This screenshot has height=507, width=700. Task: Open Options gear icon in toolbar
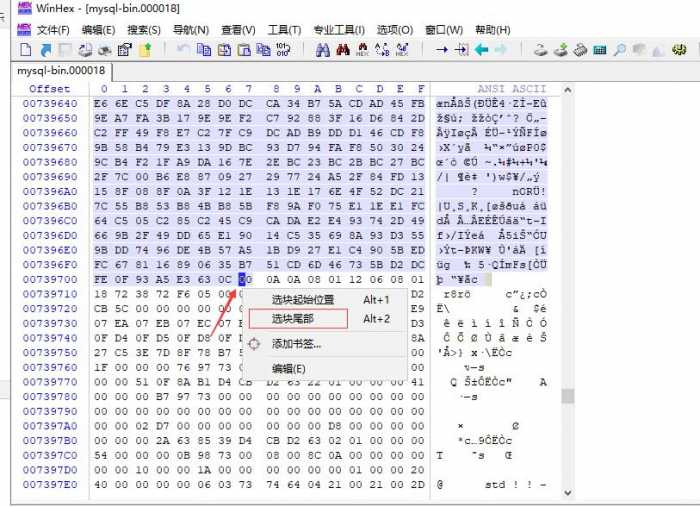pyautogui.click(x=679, y=49)
